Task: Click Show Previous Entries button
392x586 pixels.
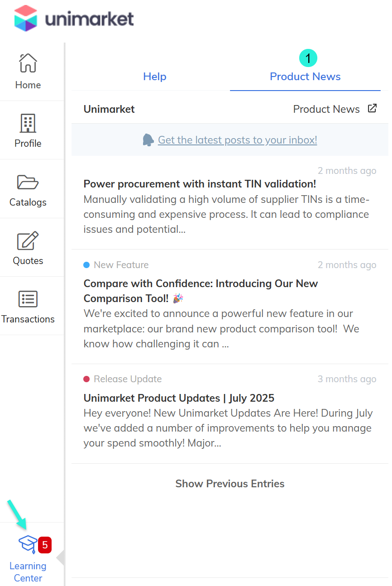Action: 230,484
